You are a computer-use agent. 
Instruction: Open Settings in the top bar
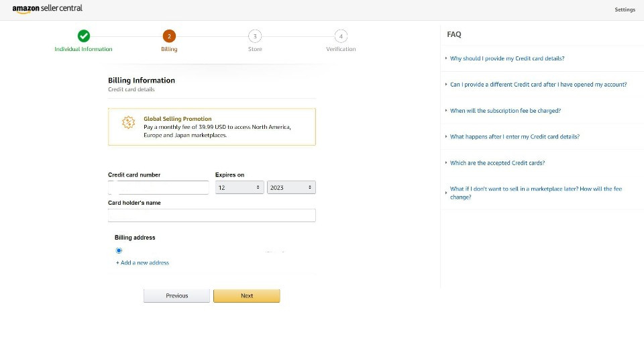coord(625,9)
